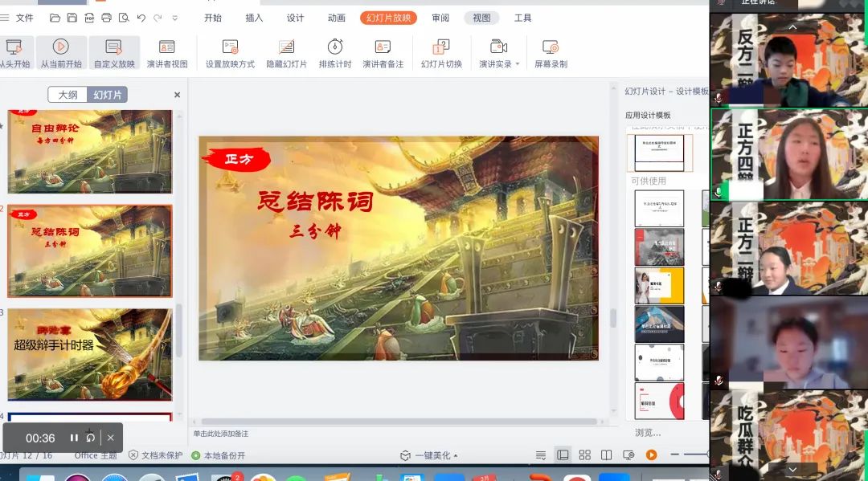Click the applied design template thumbnail
The width and height of the screenshot is (868, 481).
(x=659, y=152)
